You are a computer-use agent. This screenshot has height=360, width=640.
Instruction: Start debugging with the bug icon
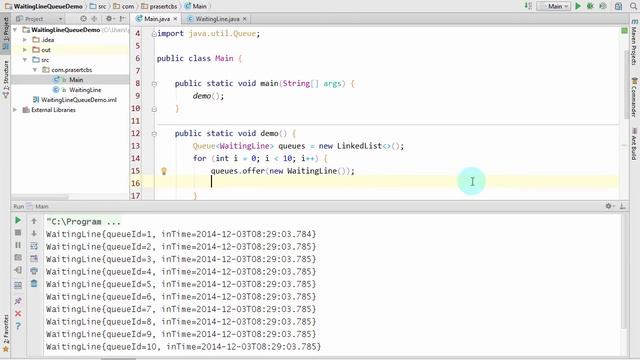tap(590, 6)
